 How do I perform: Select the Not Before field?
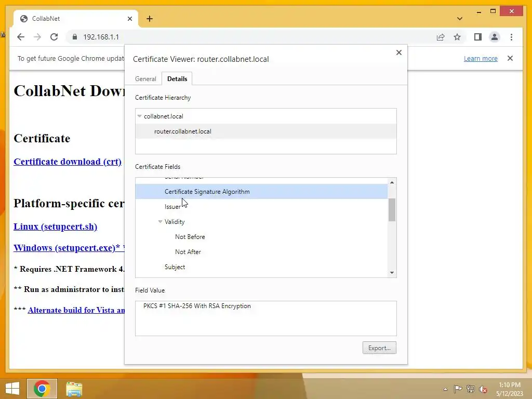[x=261, y=237]
